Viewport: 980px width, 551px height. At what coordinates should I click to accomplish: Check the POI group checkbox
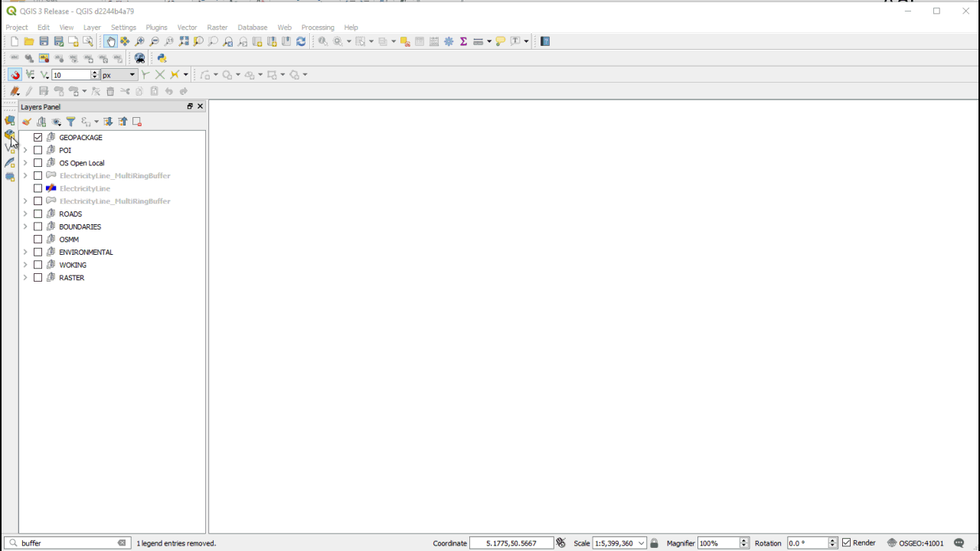pos(38,150)
